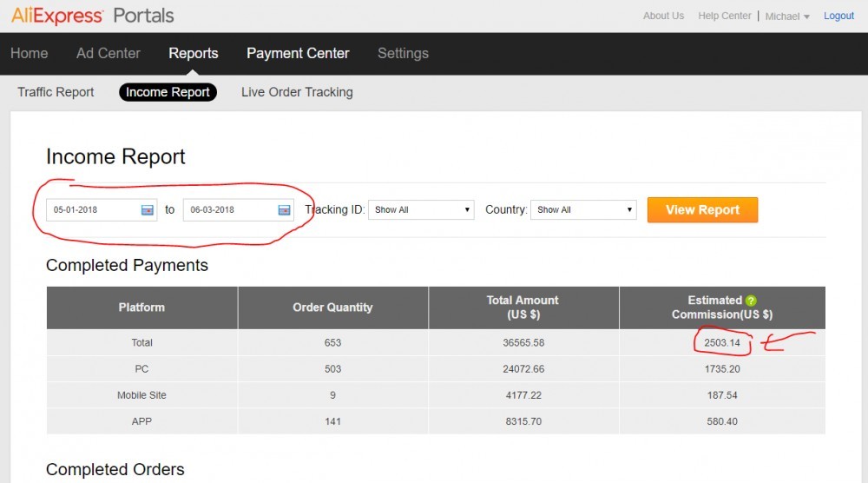Click the Logout link
This screenshot has height=483, width=868.
point(838,16)
